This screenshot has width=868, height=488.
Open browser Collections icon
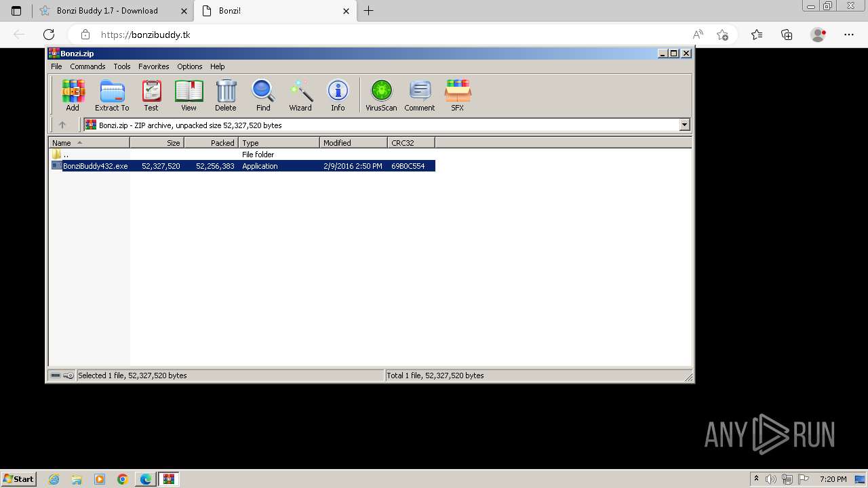click(787, 35)
